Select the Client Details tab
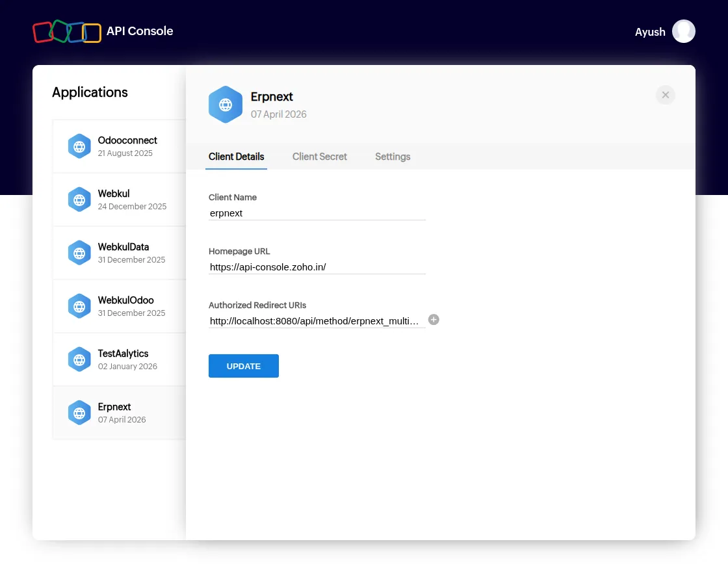This screenshot has height=572, width=728. click(x=236, y=157)
